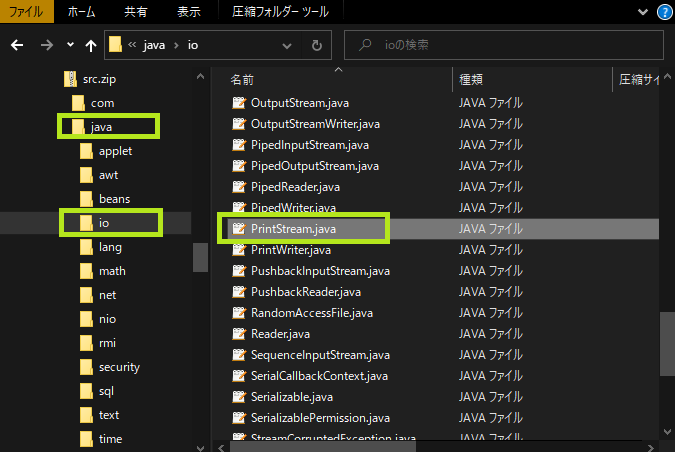Click navigation tree scroll up arrow

(200, 77)
